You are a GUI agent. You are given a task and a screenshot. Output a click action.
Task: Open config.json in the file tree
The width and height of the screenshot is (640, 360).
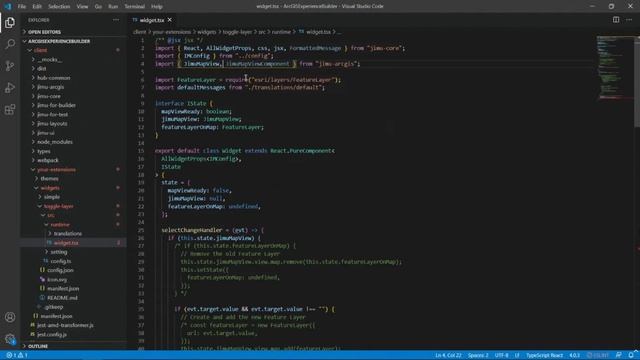tap(73, 271)
